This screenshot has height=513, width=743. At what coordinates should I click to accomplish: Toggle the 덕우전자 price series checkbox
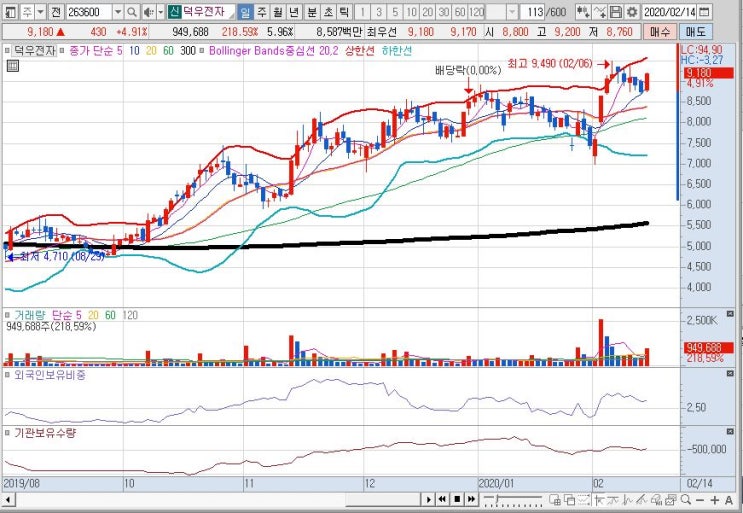(x=7, y=50)
